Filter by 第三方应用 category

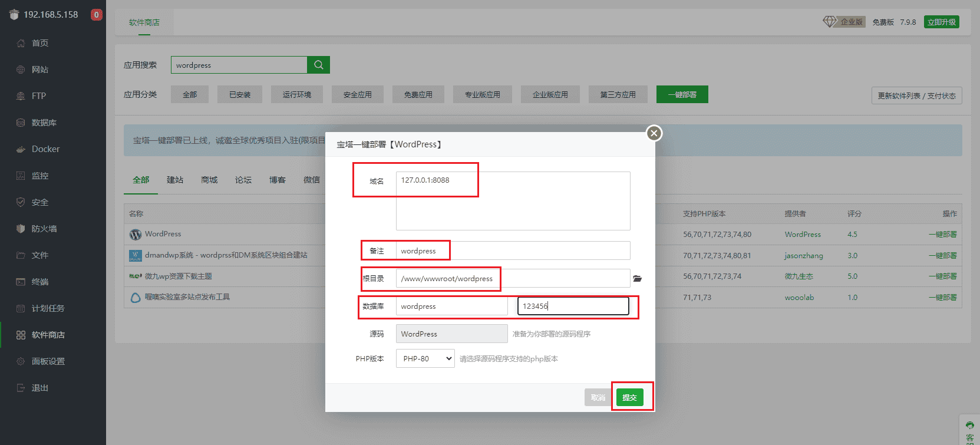618,94
